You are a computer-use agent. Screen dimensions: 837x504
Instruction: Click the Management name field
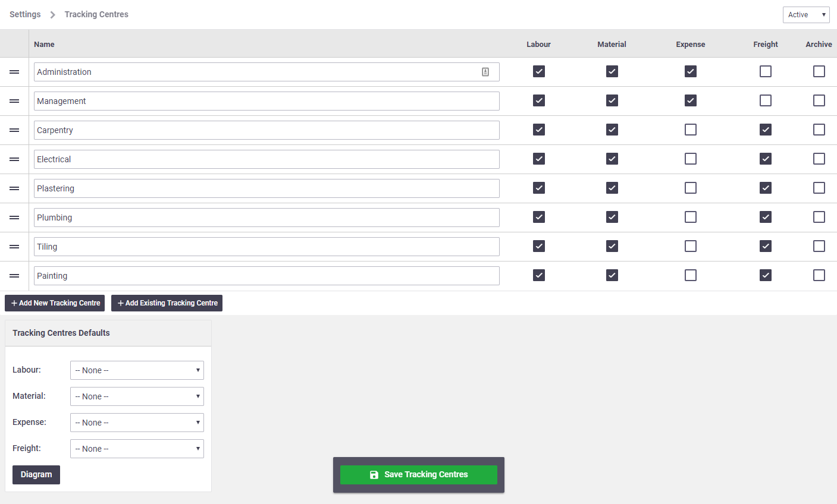click(267, 101)
